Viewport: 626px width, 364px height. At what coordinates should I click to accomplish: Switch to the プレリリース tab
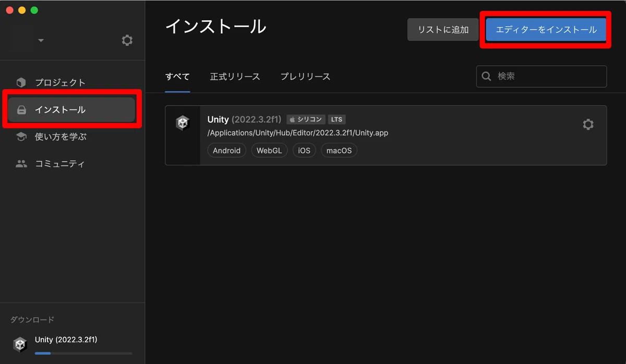(305, 77)
